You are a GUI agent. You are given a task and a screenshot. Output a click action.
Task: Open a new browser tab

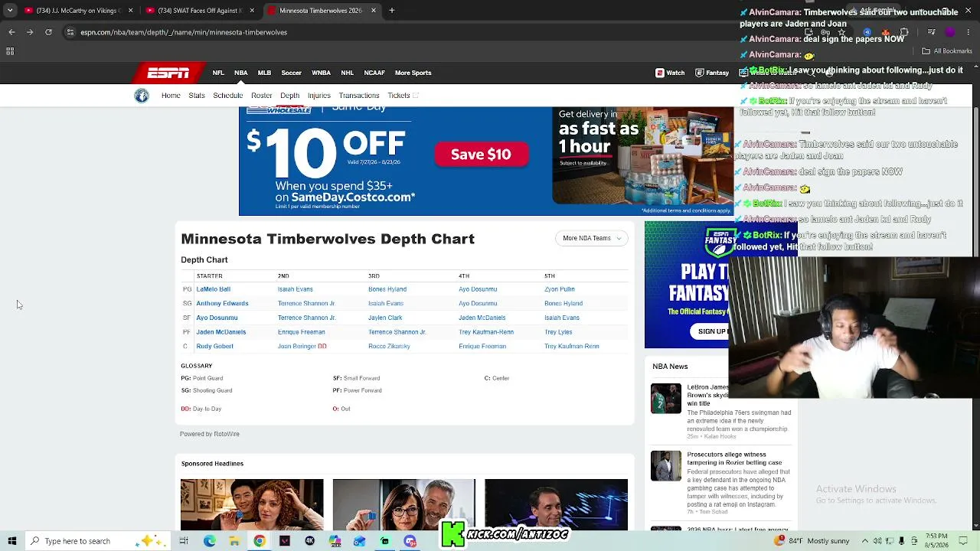click(x=391, y=11)
